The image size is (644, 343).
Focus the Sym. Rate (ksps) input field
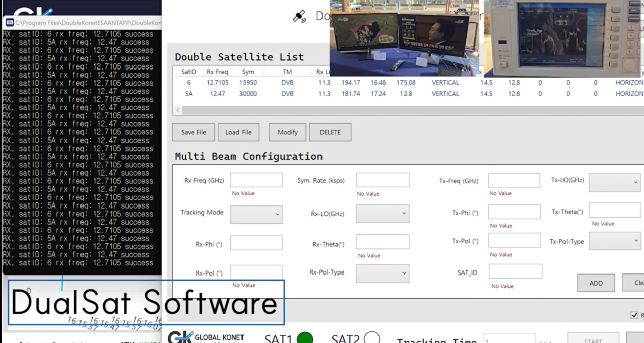[x=382, y=180]
